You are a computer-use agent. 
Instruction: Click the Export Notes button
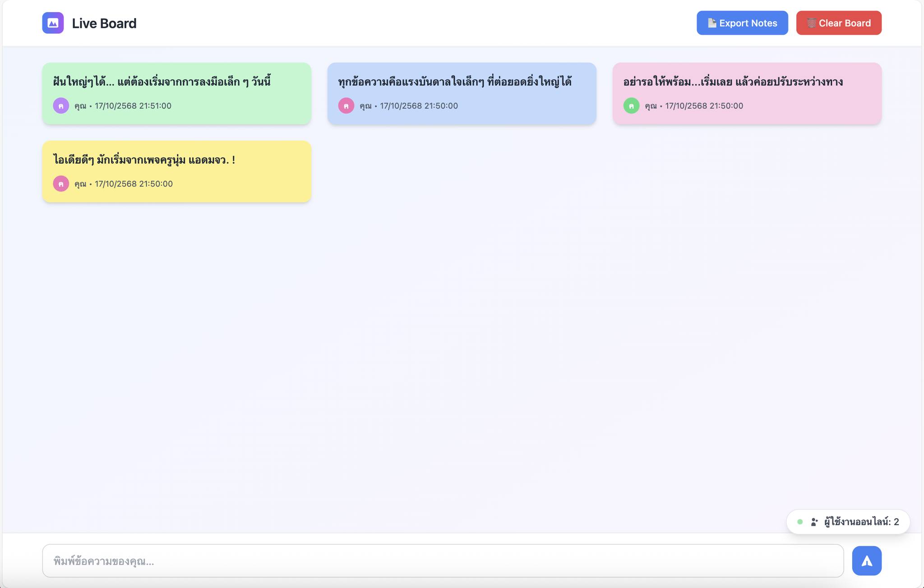tap(742, 23)
